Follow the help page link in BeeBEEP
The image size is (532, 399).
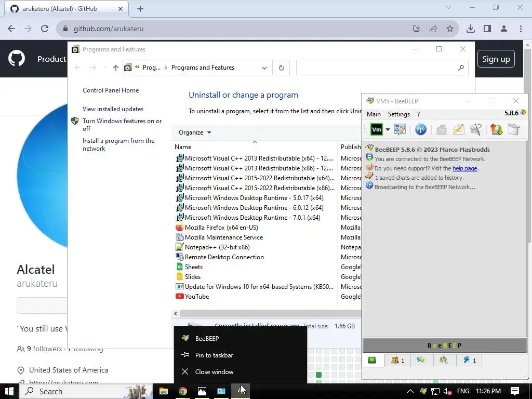pyautogui.click(x=465, y=168)
